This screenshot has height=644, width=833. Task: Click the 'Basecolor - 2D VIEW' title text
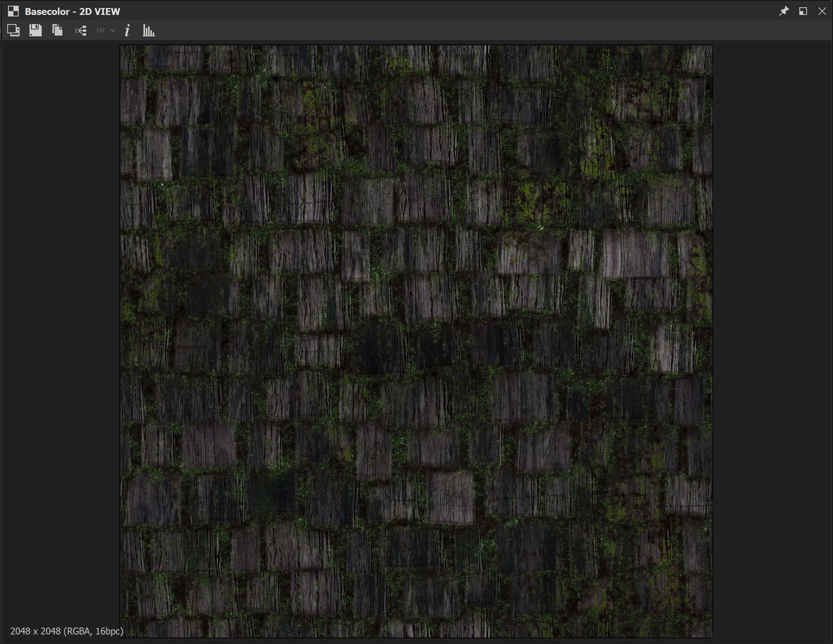(x=72, y=11)
